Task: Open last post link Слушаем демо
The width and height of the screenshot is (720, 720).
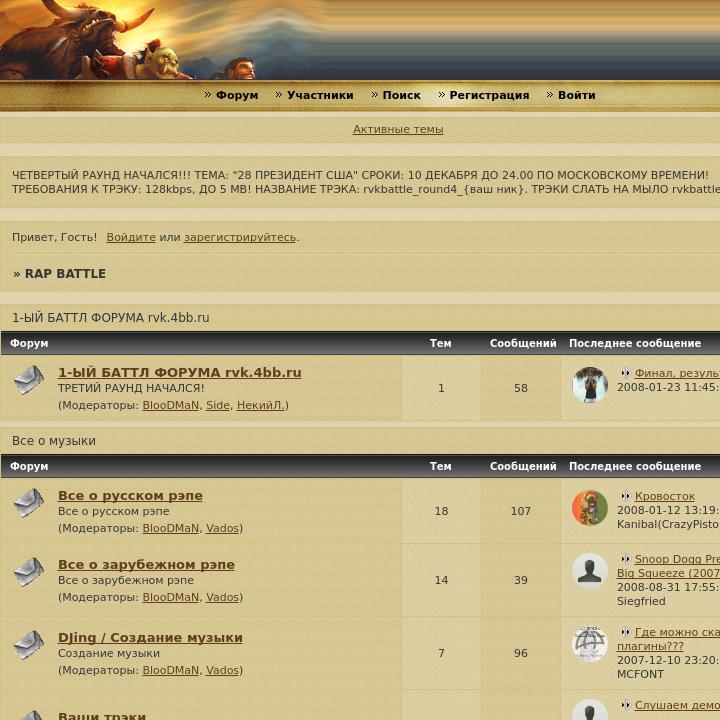Action: 677,705
